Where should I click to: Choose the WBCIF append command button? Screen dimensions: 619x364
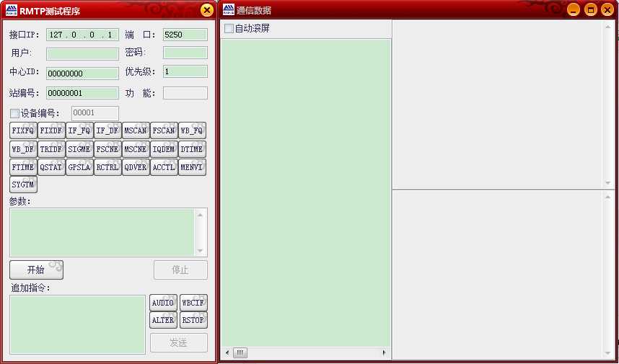point(193,303)
